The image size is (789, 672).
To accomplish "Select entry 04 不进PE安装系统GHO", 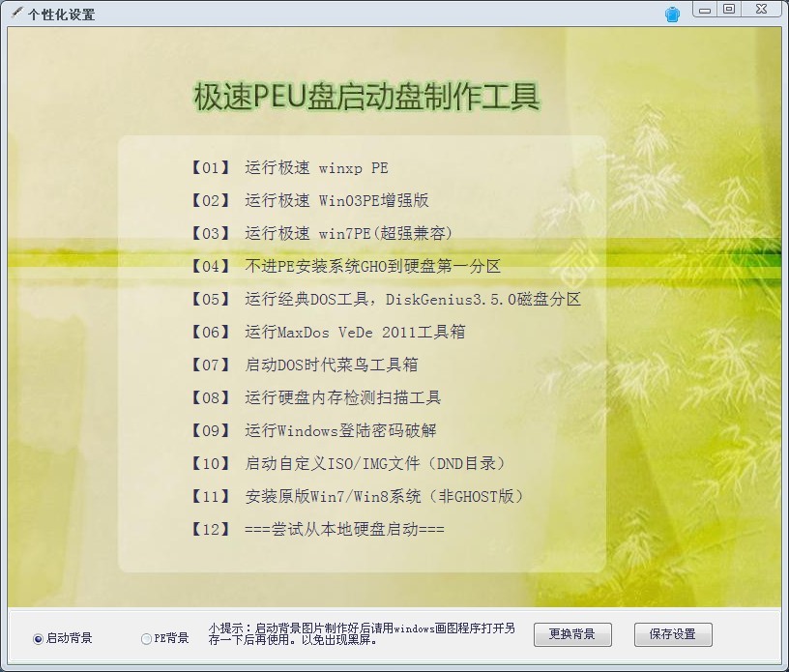I will pos(345,266).
